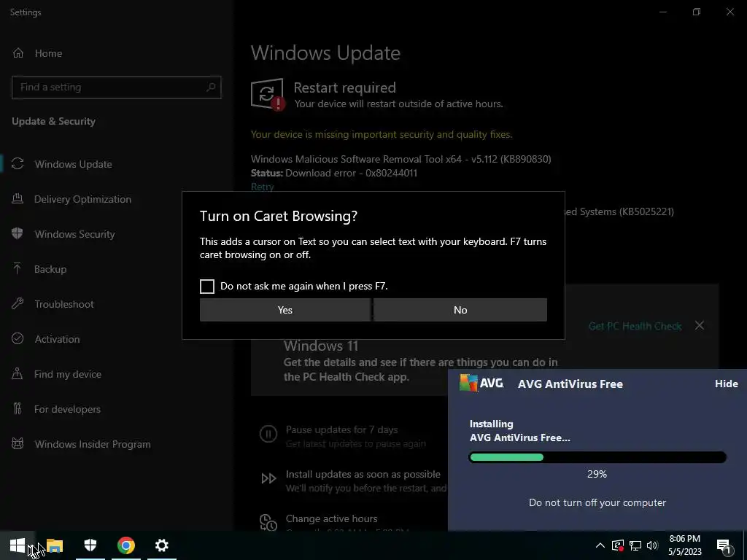This screenshot has height=560, width=747.
Task: Click the AVG install progress bar
Action: [597, 457]
